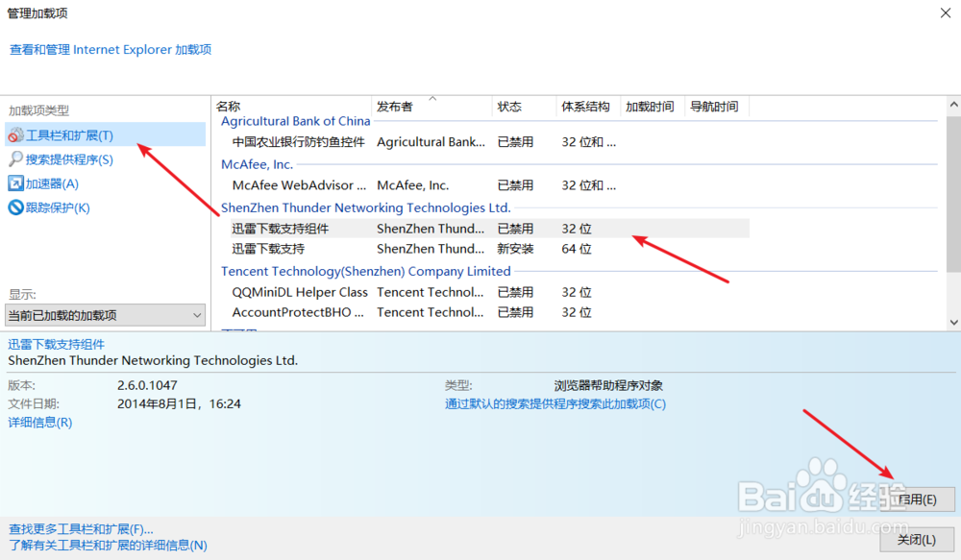Click the magnifier icon for 搜索提供程序
The image size is (961, 560).
(x=16, y=159)
